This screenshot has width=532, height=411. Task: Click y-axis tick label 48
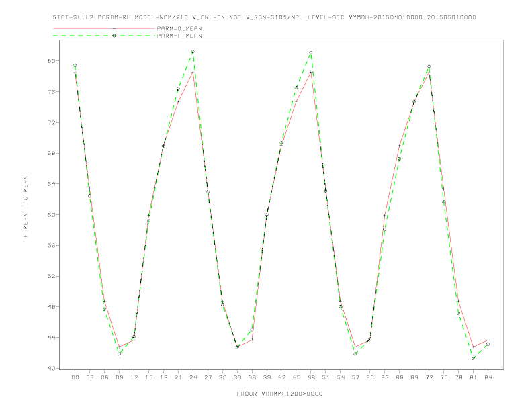53,306
